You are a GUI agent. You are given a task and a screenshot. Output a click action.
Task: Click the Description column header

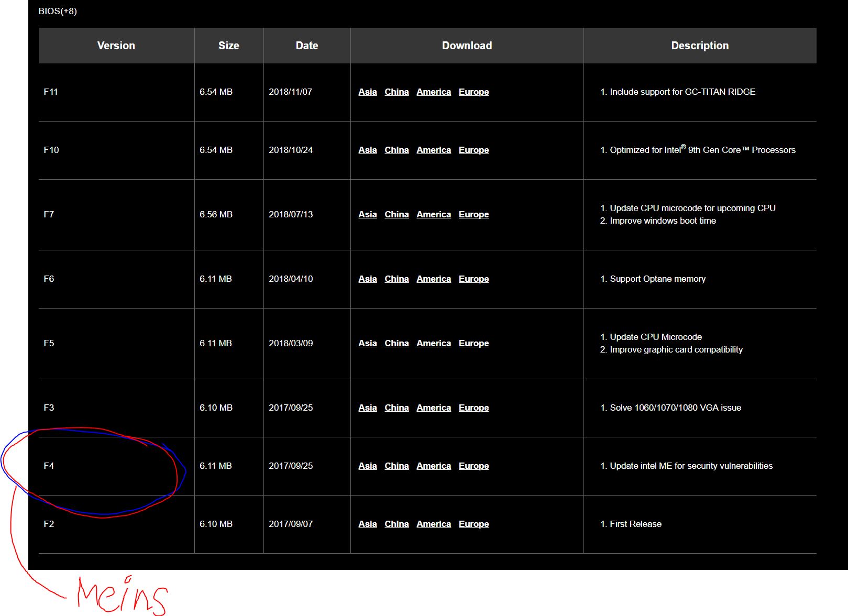click(x=700, y=46)
